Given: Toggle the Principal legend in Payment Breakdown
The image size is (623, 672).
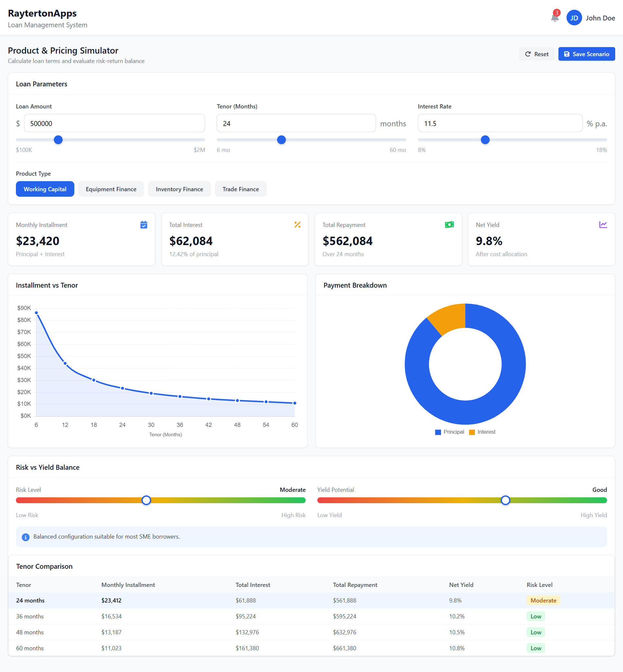Looking at the screenshot, I should coord(449,432).
